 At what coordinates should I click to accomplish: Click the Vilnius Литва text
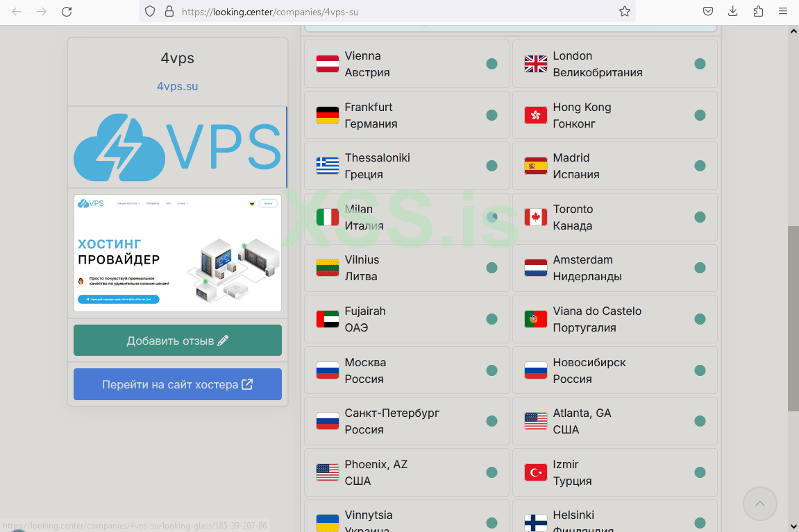click(362, 268)
